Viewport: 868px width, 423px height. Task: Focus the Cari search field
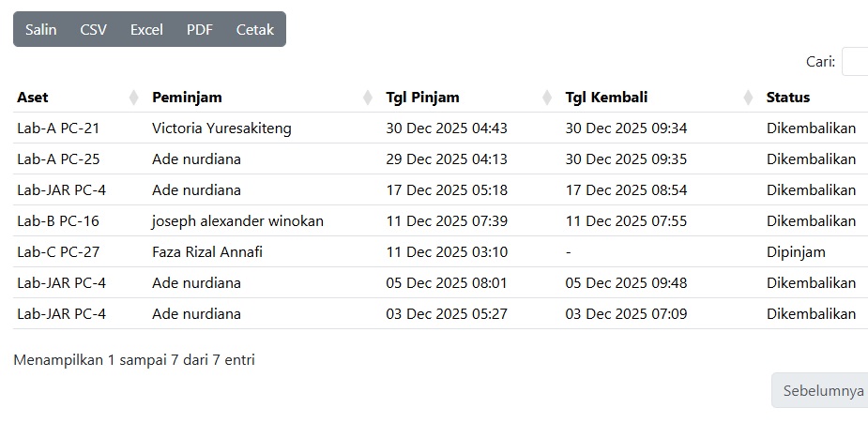click(x=855, y=62)
